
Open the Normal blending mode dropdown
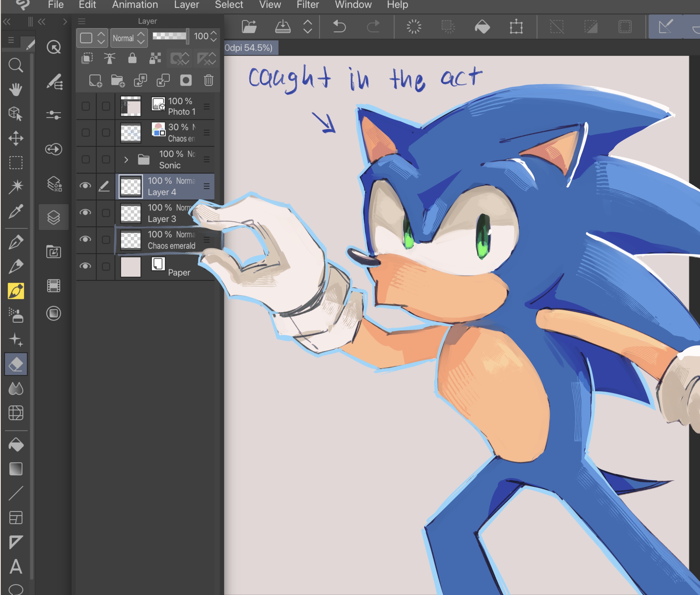(128, 38)
